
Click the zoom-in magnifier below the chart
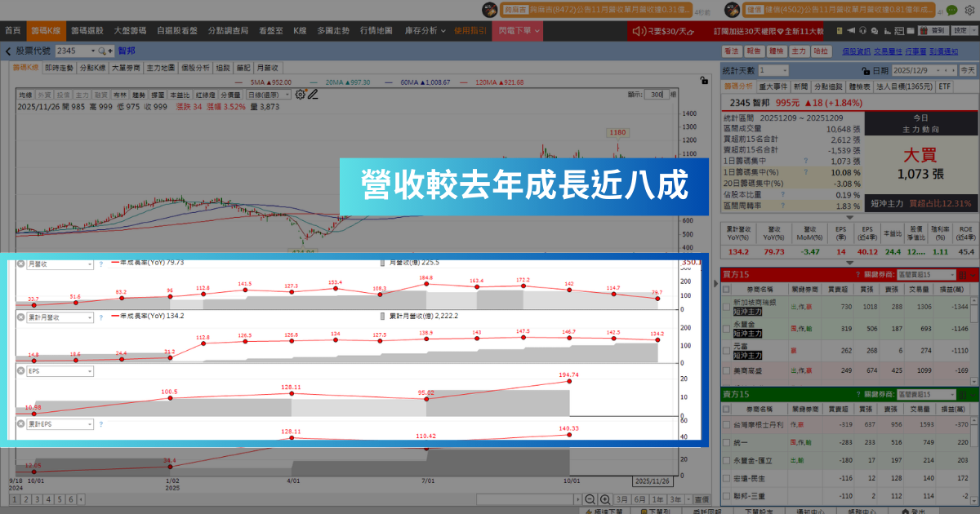[605, 498]
